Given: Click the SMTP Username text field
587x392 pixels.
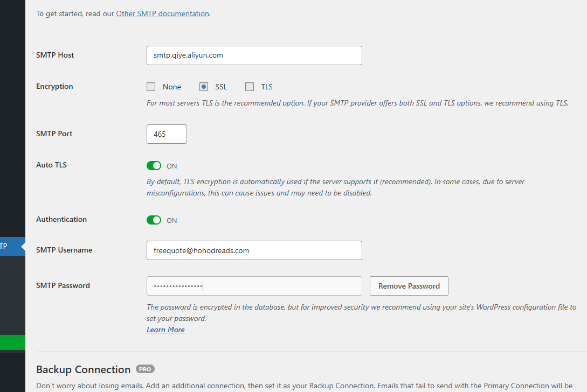Looking at the screenshot, I should 254,250.
